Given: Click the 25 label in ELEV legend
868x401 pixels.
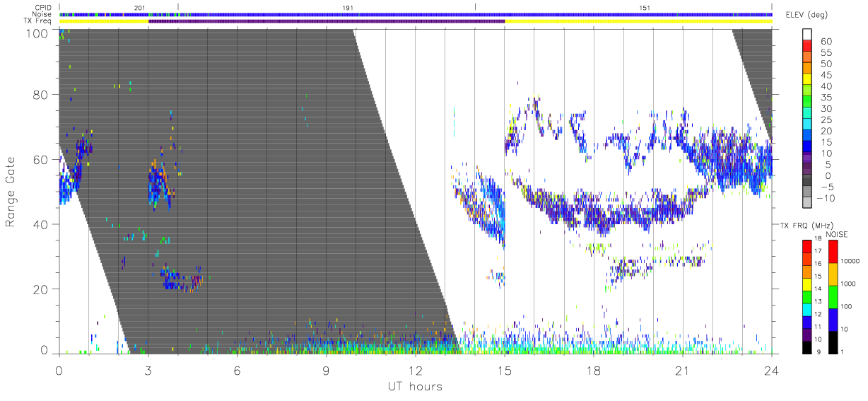Looking at the screenshot, I should [x=827, y=120].
